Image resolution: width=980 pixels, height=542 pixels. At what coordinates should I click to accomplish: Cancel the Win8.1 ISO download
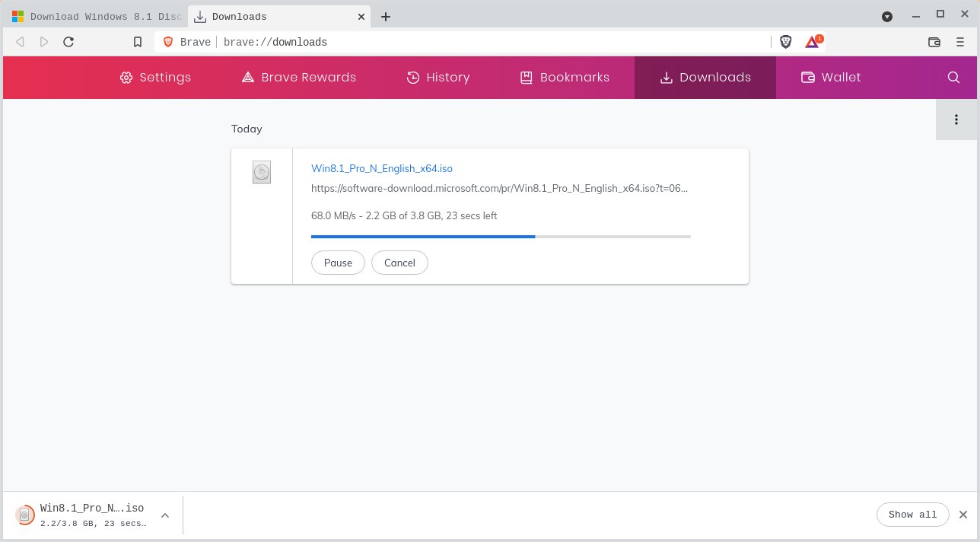tap(399, 263)
